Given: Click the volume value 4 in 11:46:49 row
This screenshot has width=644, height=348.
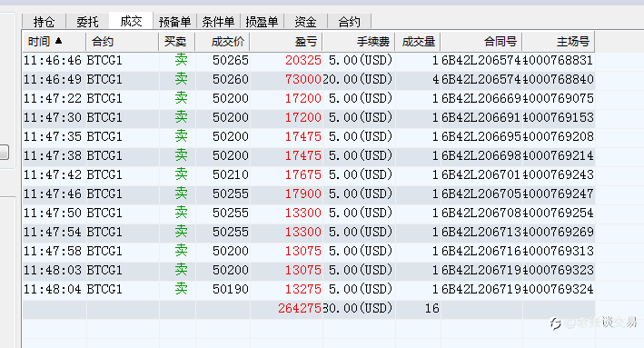Looking at the screenshot, I should click(436, 79).
